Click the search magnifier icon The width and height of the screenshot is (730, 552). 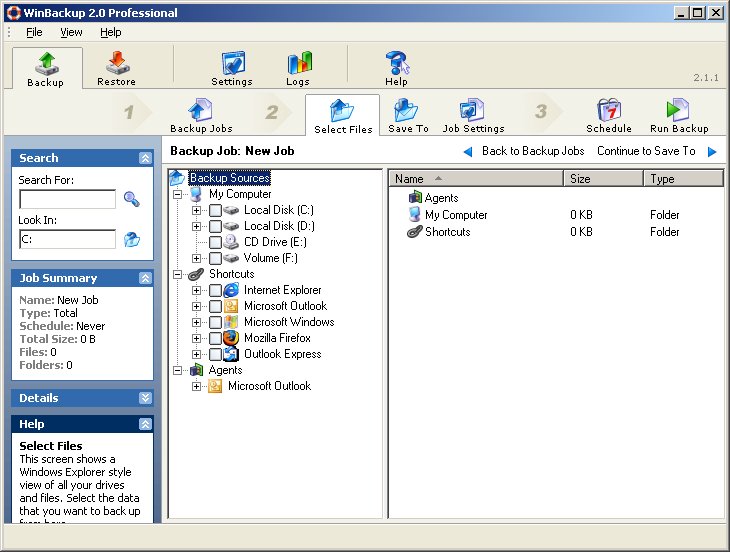coord(131,199)
